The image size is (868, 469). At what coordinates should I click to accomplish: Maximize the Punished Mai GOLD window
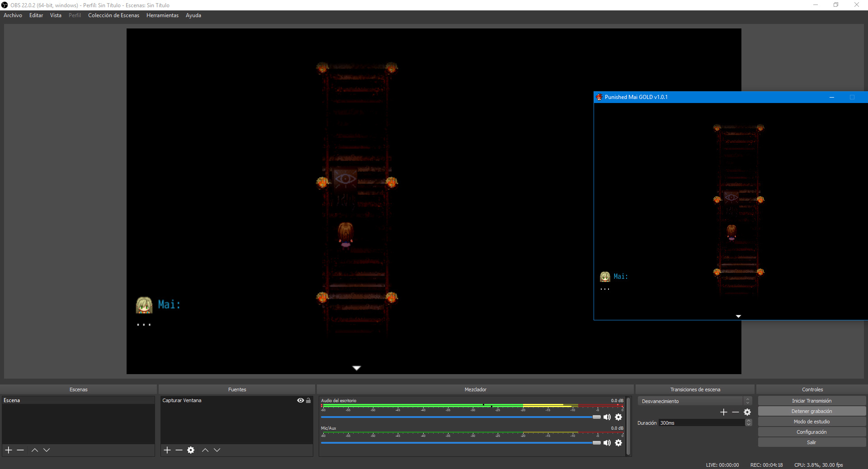click(852, 97)
